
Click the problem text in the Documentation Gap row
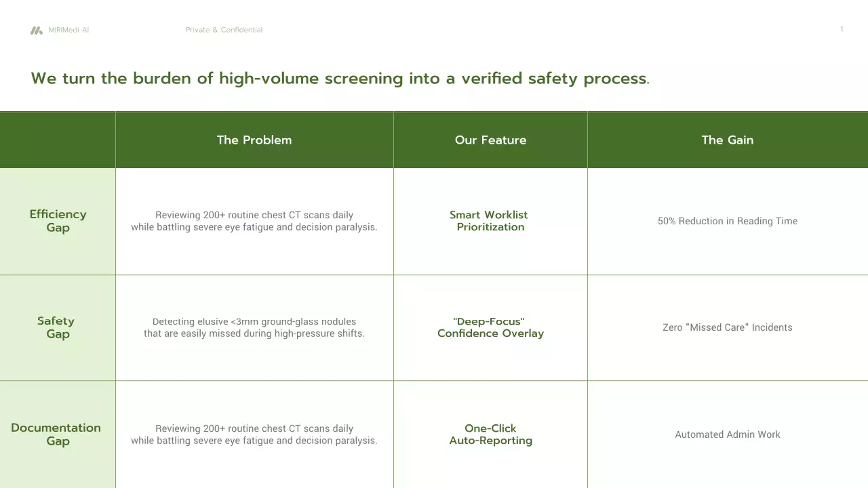point(254,434)
